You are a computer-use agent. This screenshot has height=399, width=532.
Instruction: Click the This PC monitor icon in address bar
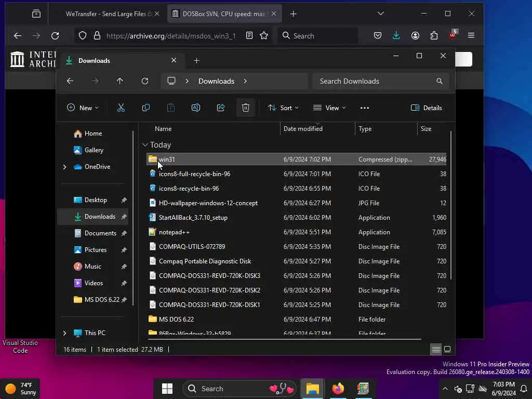click(171, 81)
